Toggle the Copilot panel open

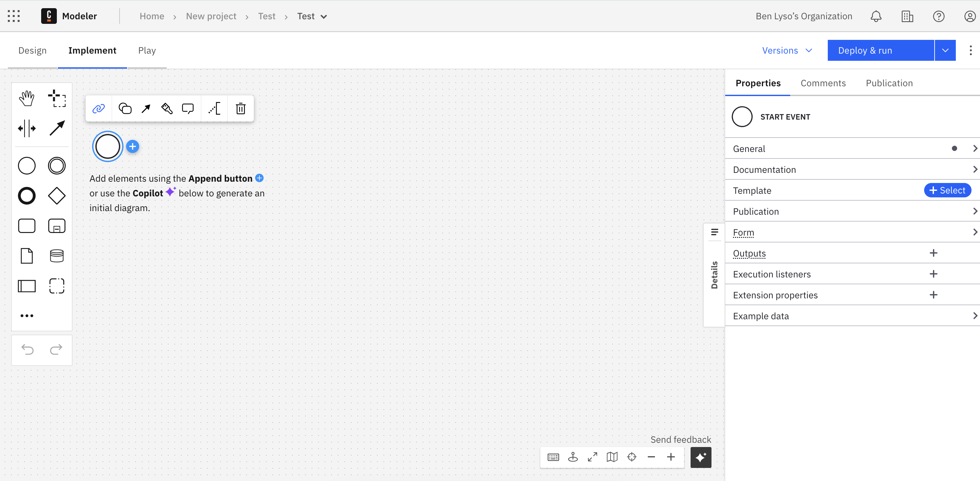(700, 457)
